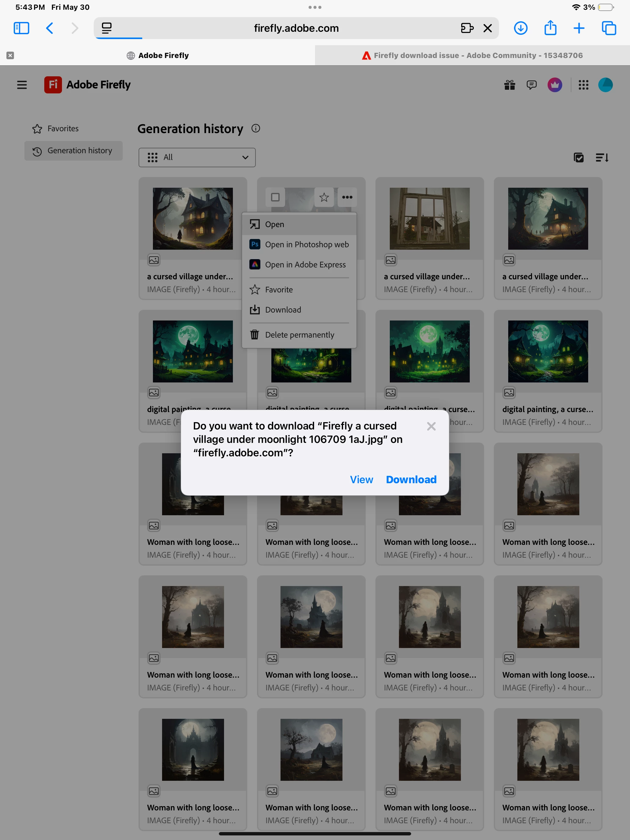This screenshot has width=630, height=840.
Task: Open the sort order icon
Action: pyautogui.click(x=602, y=157)
